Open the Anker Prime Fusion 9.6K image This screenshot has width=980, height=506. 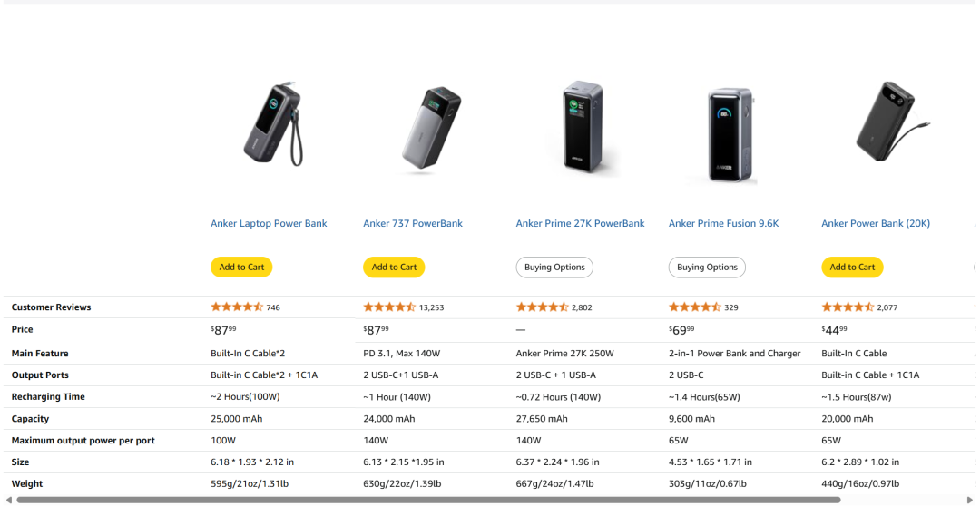(x=732, y=134)
